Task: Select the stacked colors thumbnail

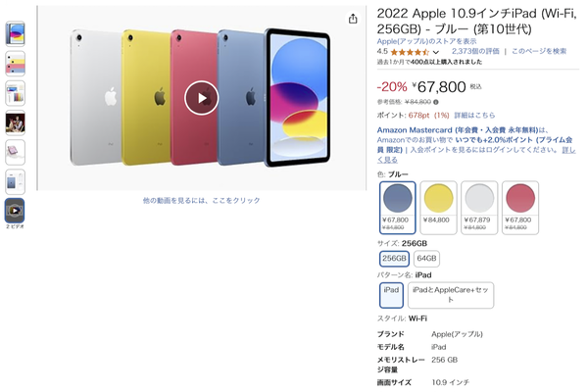Action: (15, 64)
